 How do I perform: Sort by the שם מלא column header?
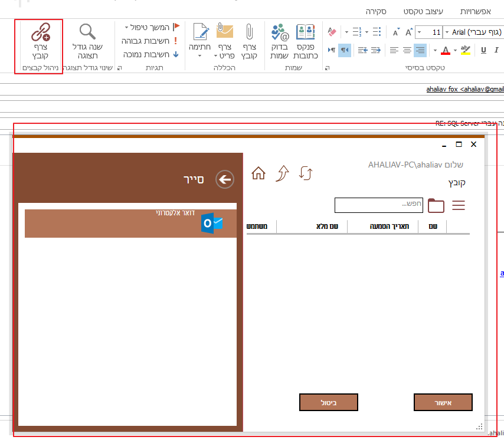327,226
